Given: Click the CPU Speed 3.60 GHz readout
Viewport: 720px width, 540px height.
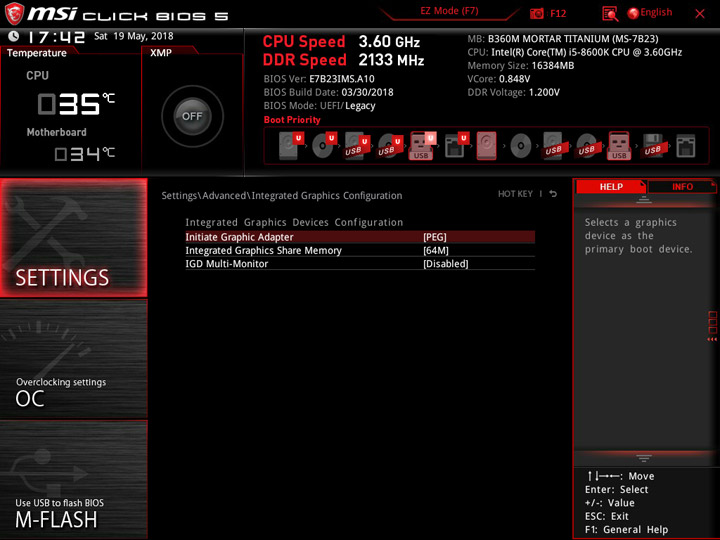Looking at the screenshot, I should click(x=341, y=42).
